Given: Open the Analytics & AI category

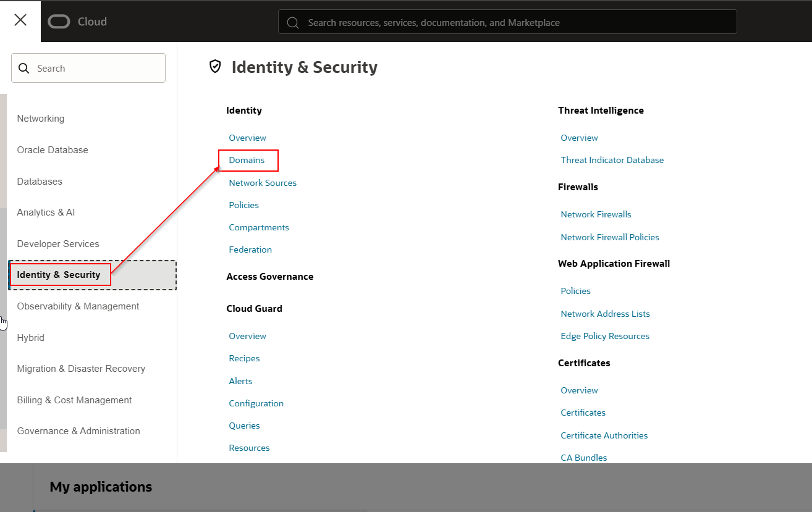Looking at the screenshot, I should coord(46,212).
